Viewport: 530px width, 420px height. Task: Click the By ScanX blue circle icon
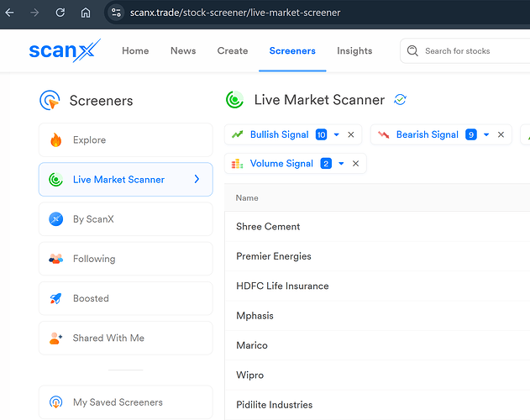click(x=55, y=219)
